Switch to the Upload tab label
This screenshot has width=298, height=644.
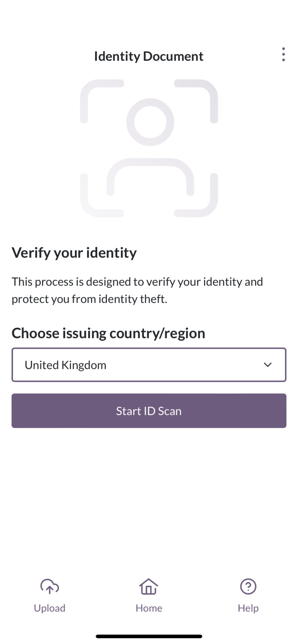(49, 608)
